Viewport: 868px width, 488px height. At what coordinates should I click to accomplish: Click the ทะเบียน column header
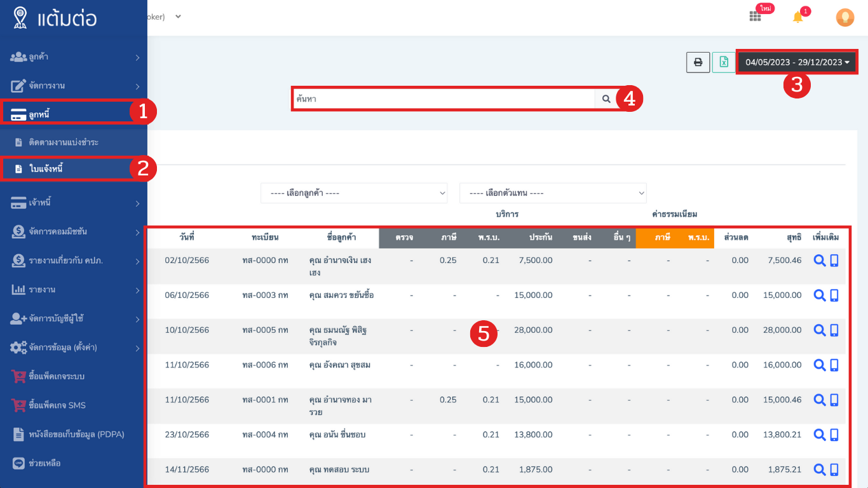pyautogui.click(x=265, y=238)
